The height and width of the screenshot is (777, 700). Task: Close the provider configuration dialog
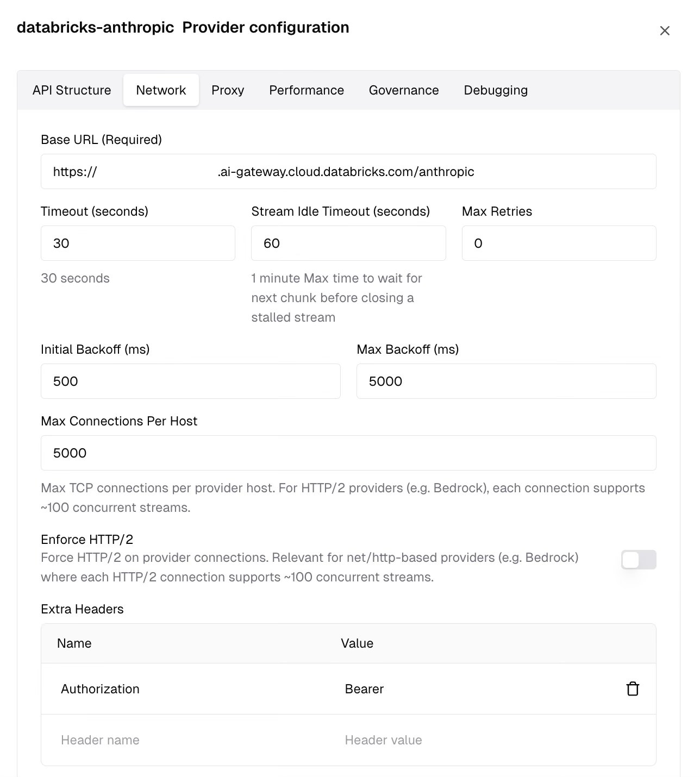[664, 31]
